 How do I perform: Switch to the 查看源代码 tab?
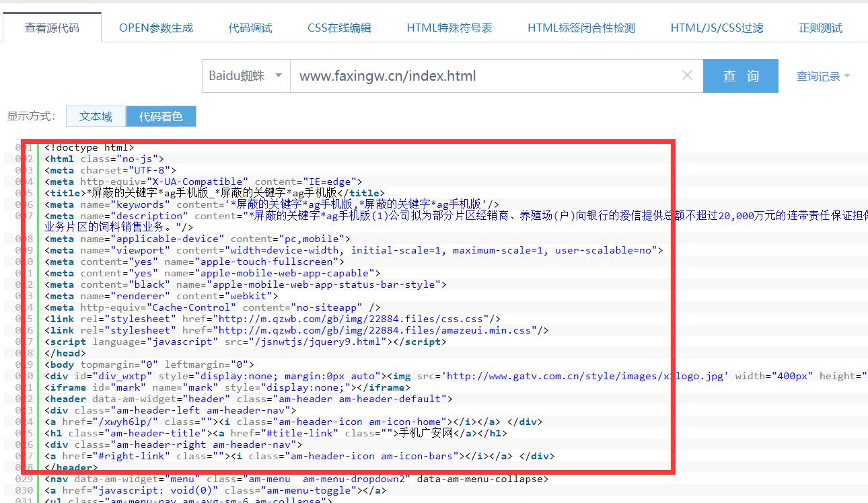click(x=52, y=28)
